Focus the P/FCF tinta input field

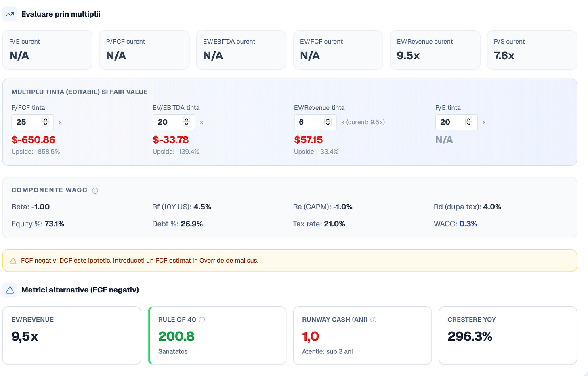33,122
